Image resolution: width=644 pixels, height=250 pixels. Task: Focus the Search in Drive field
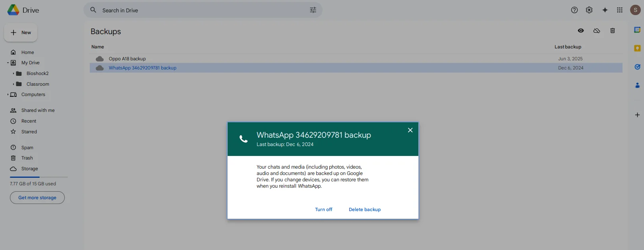[x=203, y=10]
